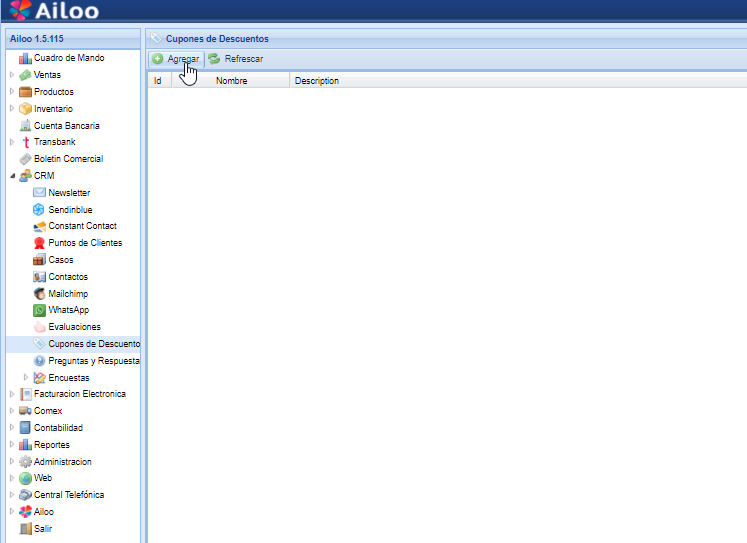Click the Productos box icon
747x543 pixels.
[25, 92]
